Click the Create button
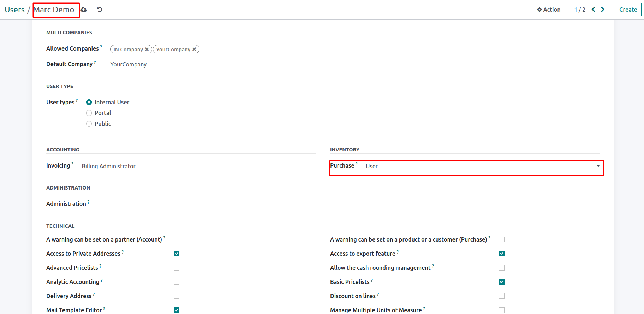644x314 pixels. point(628,10)
